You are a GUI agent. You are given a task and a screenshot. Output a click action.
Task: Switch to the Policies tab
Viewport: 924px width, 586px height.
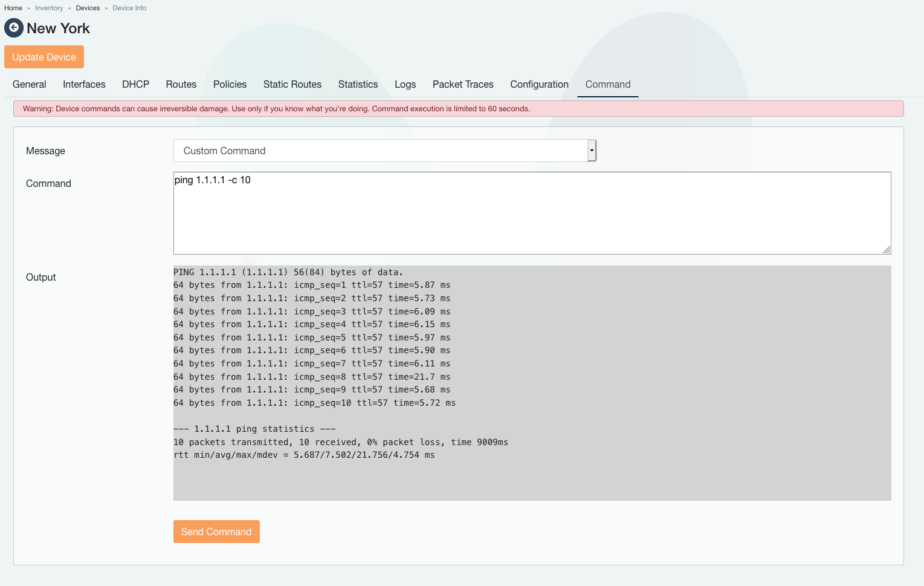[230, 85]
